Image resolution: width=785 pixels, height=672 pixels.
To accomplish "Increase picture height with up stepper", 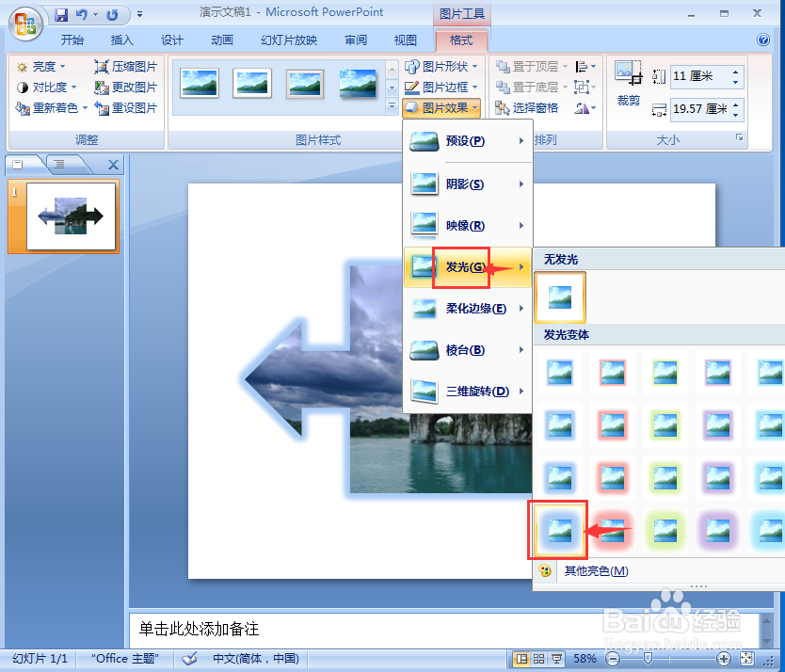I will coord(735,72).
